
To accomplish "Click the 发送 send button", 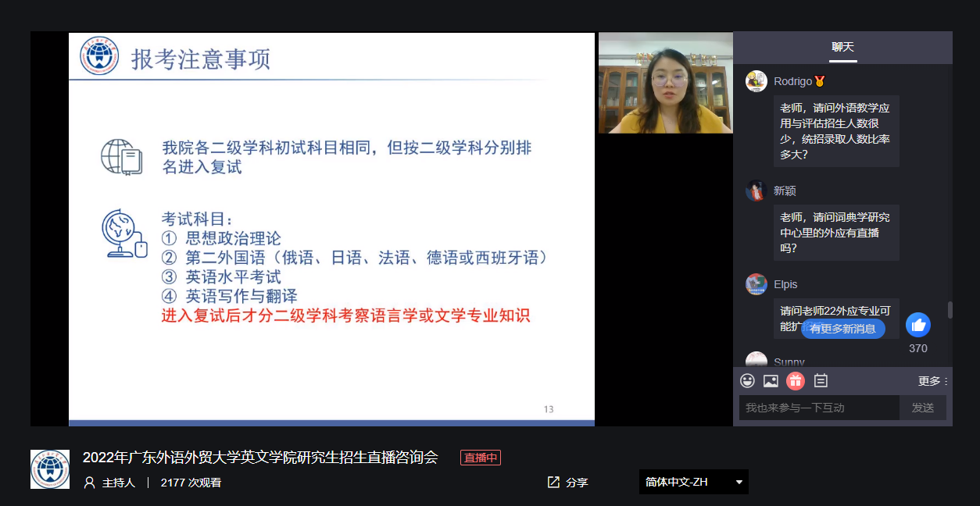I will (923, 408).
